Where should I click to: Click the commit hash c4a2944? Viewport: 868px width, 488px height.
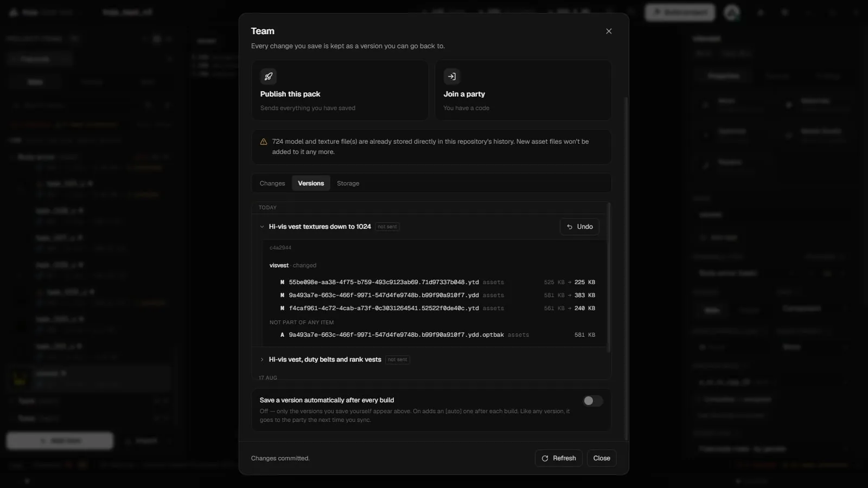pyautogui.click(x=280, y=248)
